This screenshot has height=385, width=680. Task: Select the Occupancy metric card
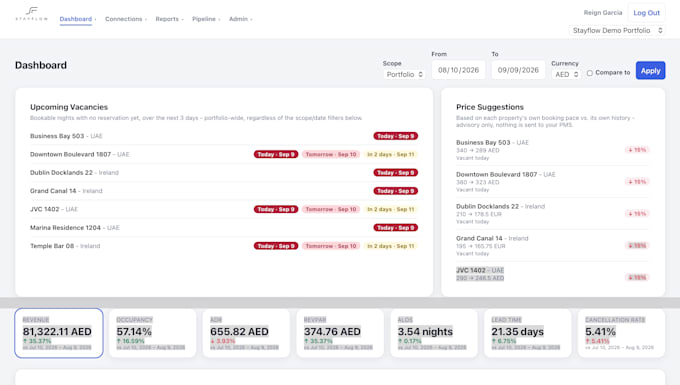click(x=152, y=333)
